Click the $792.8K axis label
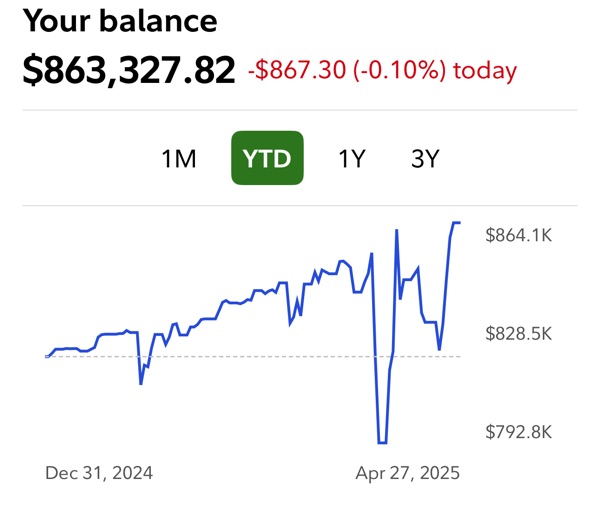 pos(518,432)
